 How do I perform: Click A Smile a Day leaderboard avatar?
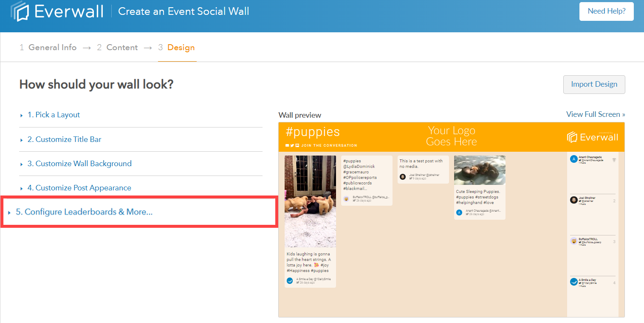click(574, 282)
